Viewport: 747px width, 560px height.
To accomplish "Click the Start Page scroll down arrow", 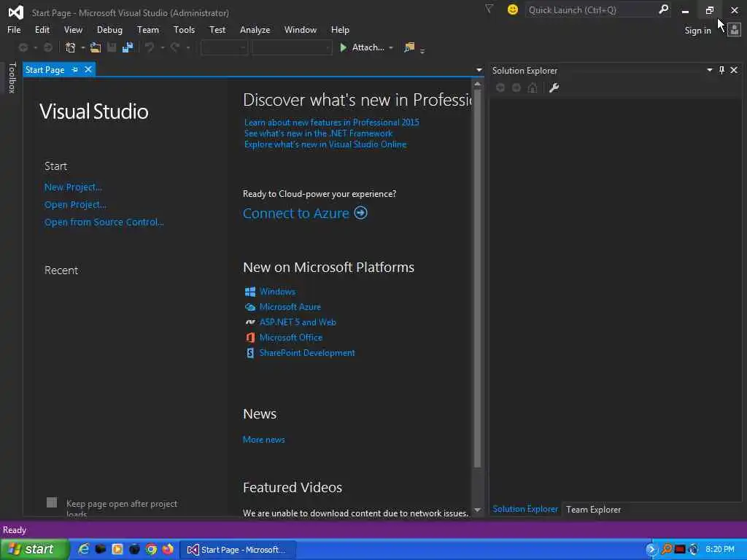I will pyautogui.click(x=477, y=510).
